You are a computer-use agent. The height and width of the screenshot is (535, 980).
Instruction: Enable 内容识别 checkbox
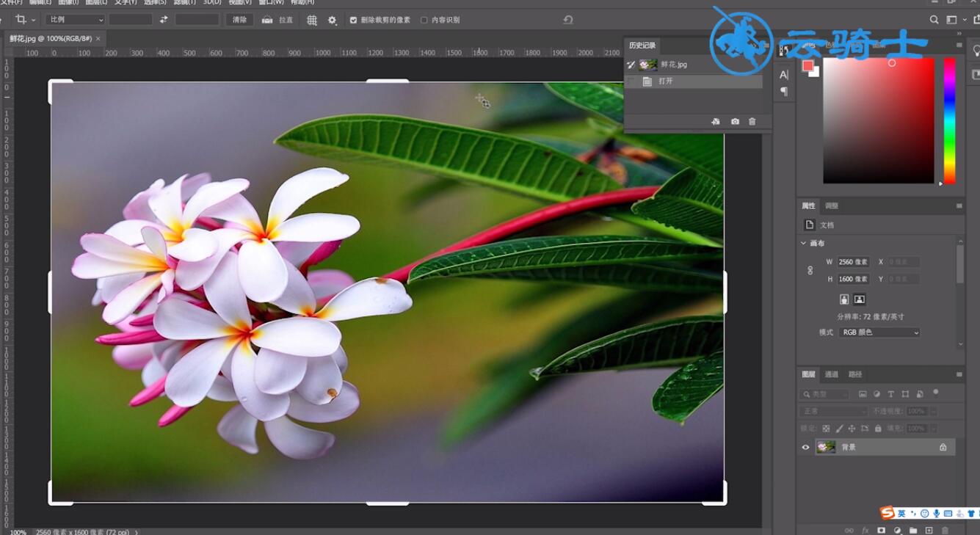(424, 21)
